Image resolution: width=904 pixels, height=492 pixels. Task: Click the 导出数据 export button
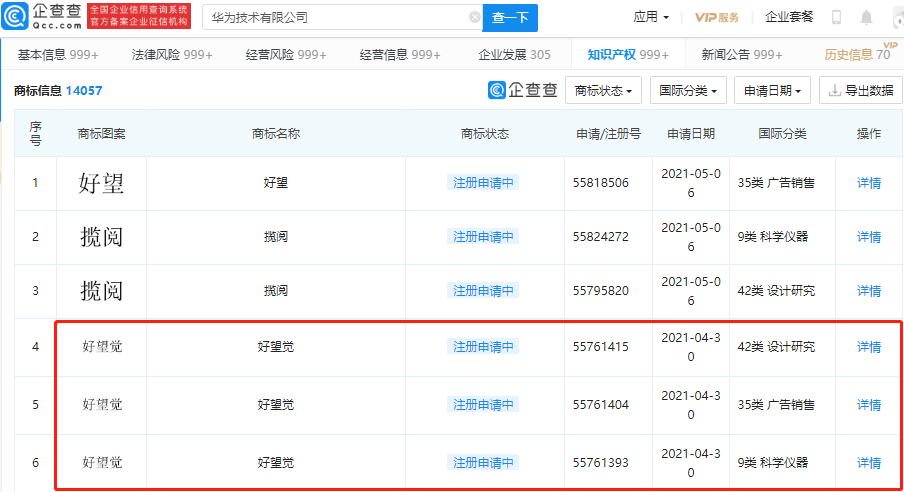(860, 91)
